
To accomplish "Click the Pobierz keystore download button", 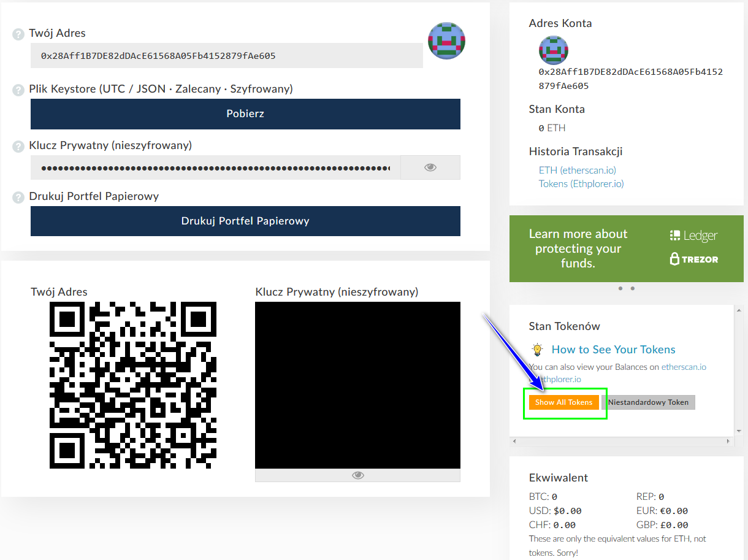I will click(x=245, y=114).
